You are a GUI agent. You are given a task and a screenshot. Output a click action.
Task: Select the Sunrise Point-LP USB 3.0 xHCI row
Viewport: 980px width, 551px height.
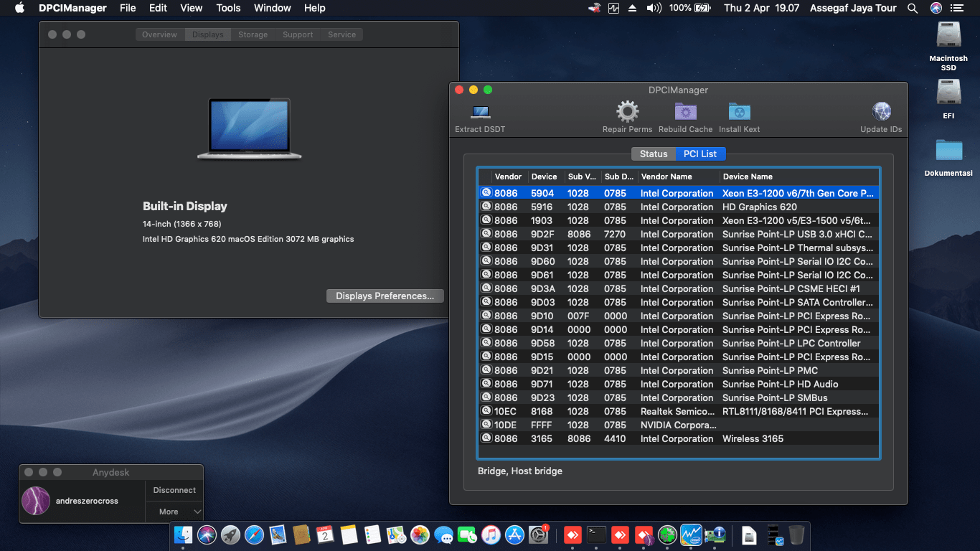pos(678,234)
